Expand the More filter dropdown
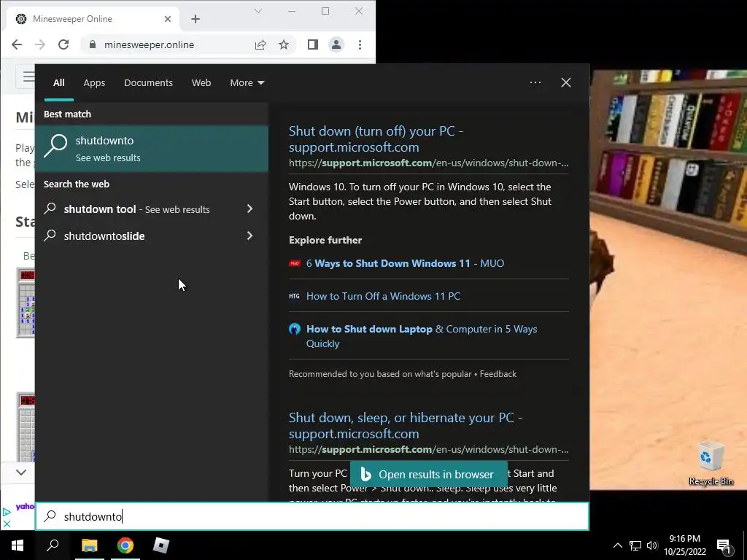The height and width of the screenshot is (560, 747). pyautogui.click(x=247, y=83)
